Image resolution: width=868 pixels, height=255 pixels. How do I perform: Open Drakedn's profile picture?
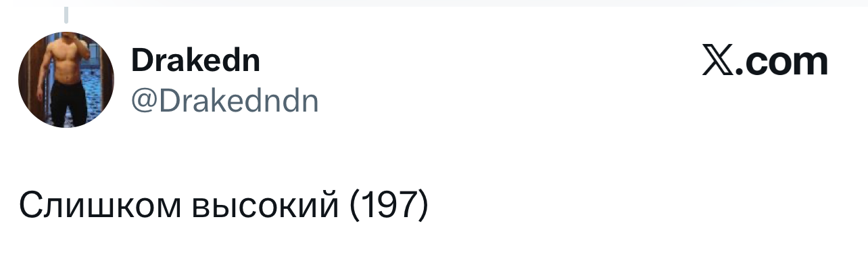[66, 80]
